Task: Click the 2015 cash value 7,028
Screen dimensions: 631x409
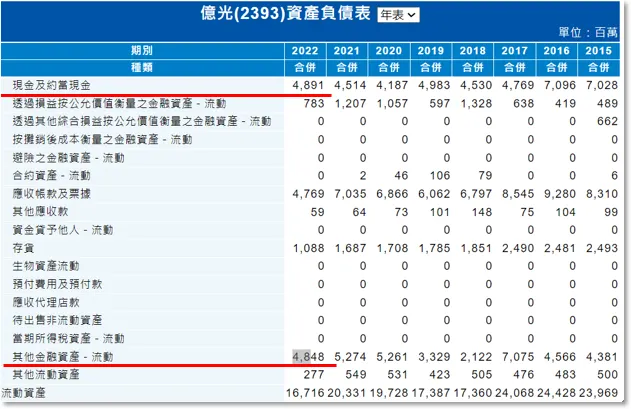Action: point(602,85)
